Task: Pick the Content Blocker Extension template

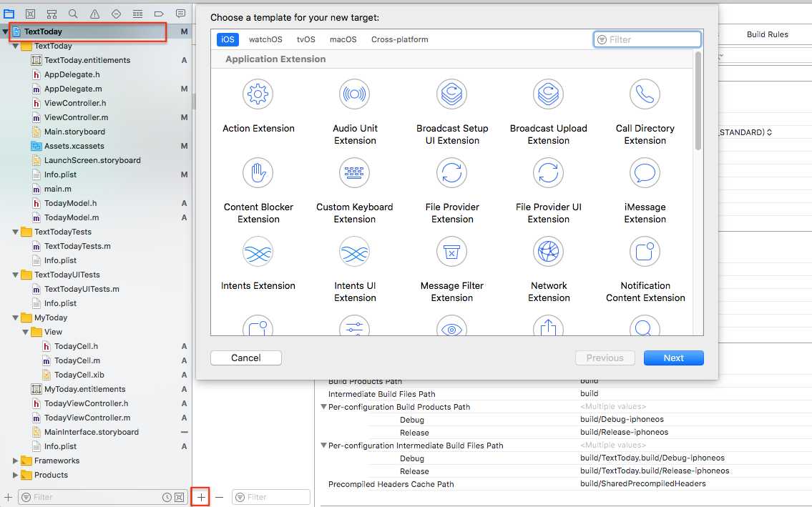Action: 258,191
